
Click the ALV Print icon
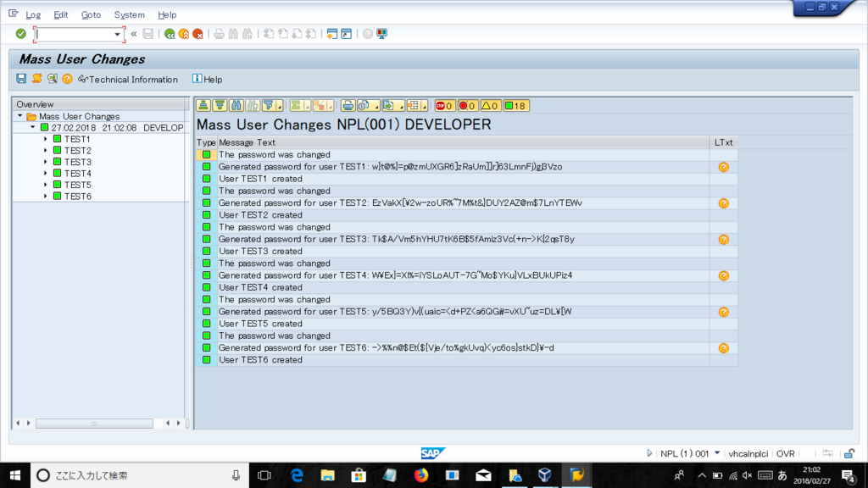pos(348,105)
